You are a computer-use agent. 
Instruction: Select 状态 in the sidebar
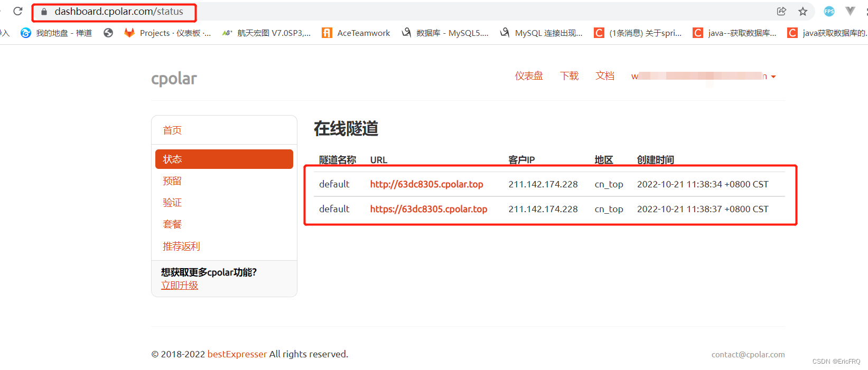coord(224,159)
